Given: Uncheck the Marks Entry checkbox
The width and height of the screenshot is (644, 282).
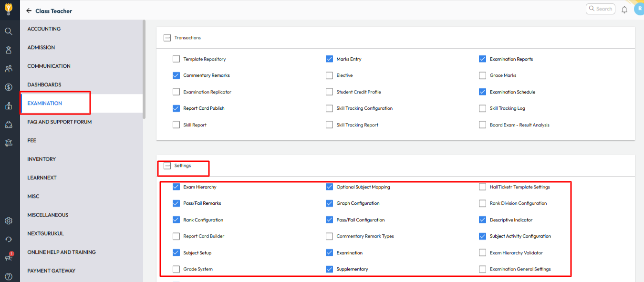Looking at the screenshot, I should point(329,59).
